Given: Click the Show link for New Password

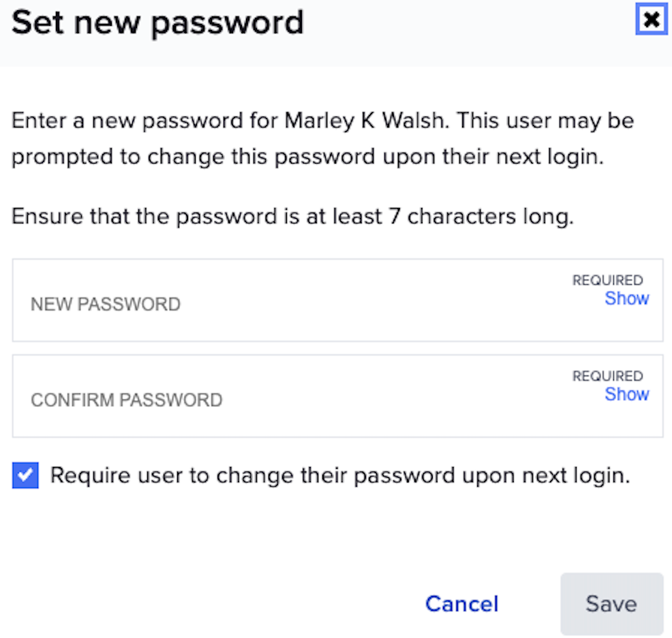Looking at the screenshot, I should (x=627, y=299).
